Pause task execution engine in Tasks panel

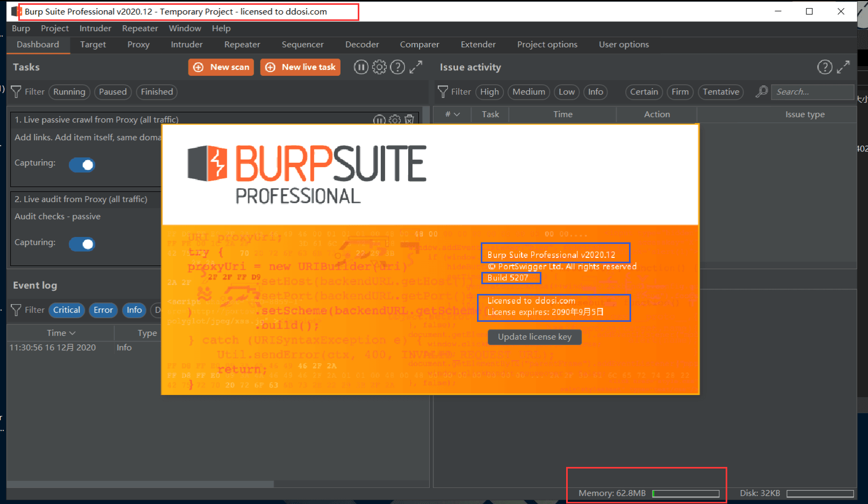click(x=361, y=67)
